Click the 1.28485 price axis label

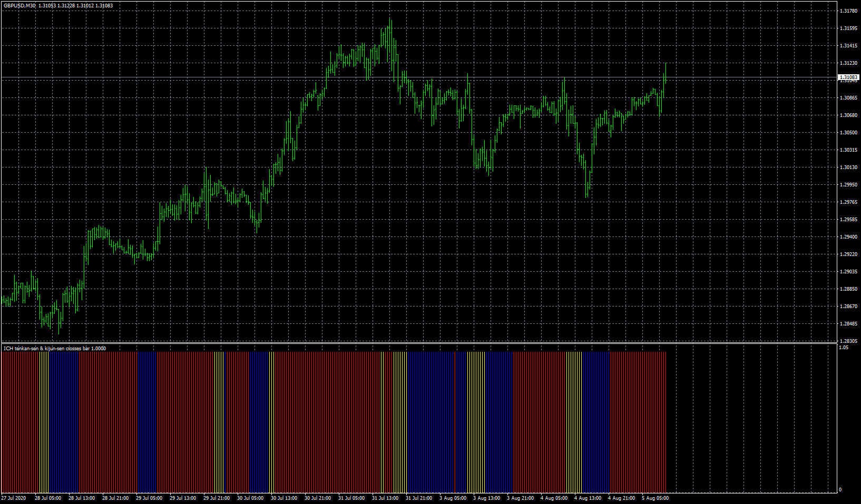(847, 324)
